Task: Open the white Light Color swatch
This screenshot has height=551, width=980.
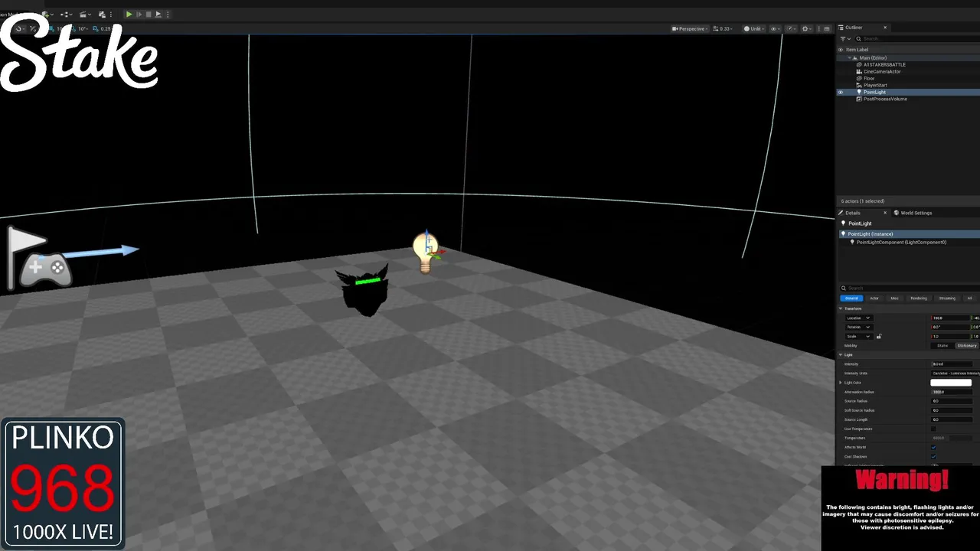Action: coord(951,383)
